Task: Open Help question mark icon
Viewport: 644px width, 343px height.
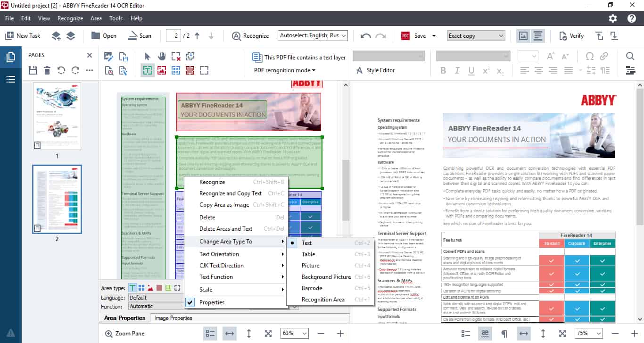Action: (632, 18)
